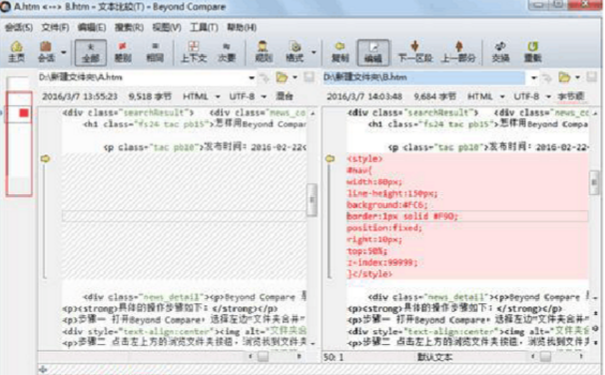Open the 文件(F) menu
The height and width of the screenshot is (375, 605).
55,27
